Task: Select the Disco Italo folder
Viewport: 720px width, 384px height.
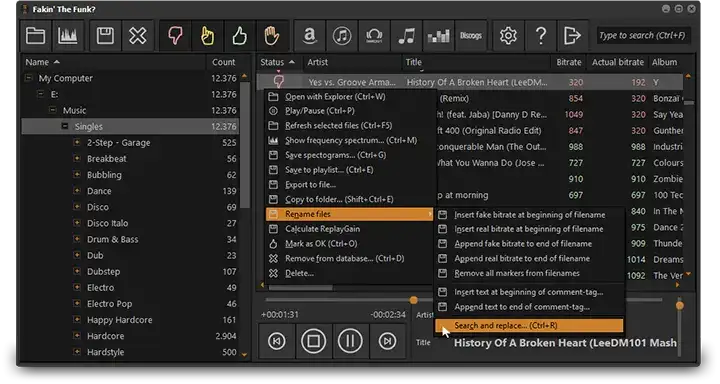Action: 107,223
